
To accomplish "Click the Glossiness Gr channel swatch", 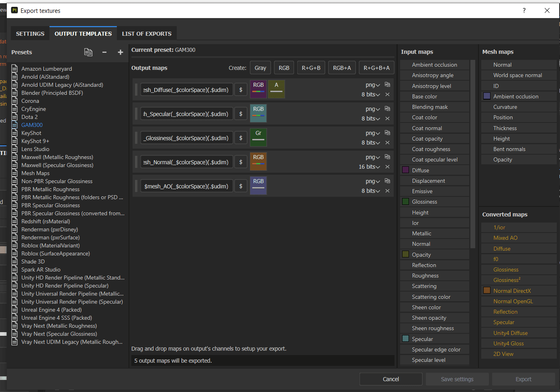I will click(258, 137).
